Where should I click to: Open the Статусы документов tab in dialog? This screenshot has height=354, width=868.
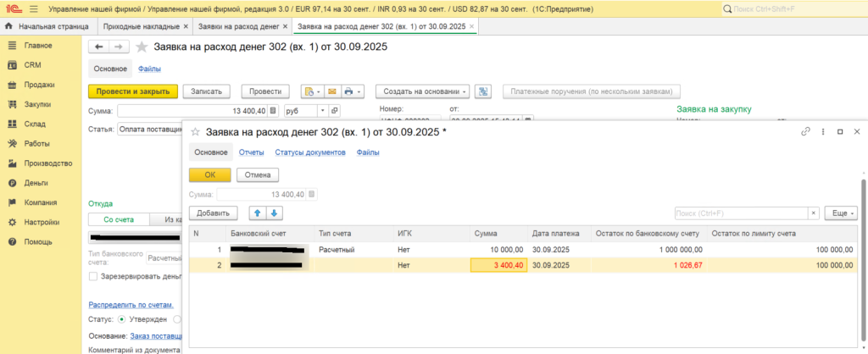[310, 152]
